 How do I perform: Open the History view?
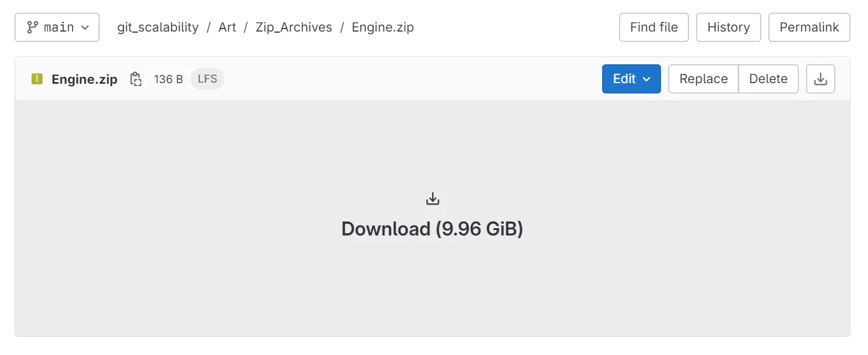coord(728,27)
